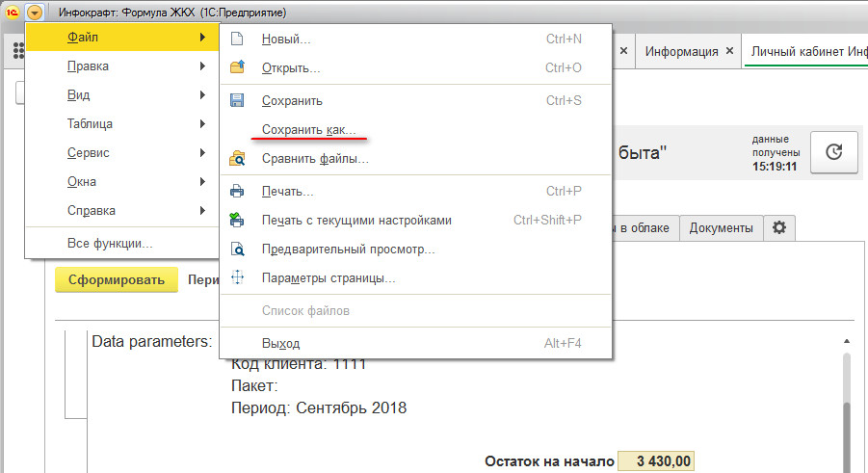Choose Сравнить файлы... menu entry

(x=416, y=158)
